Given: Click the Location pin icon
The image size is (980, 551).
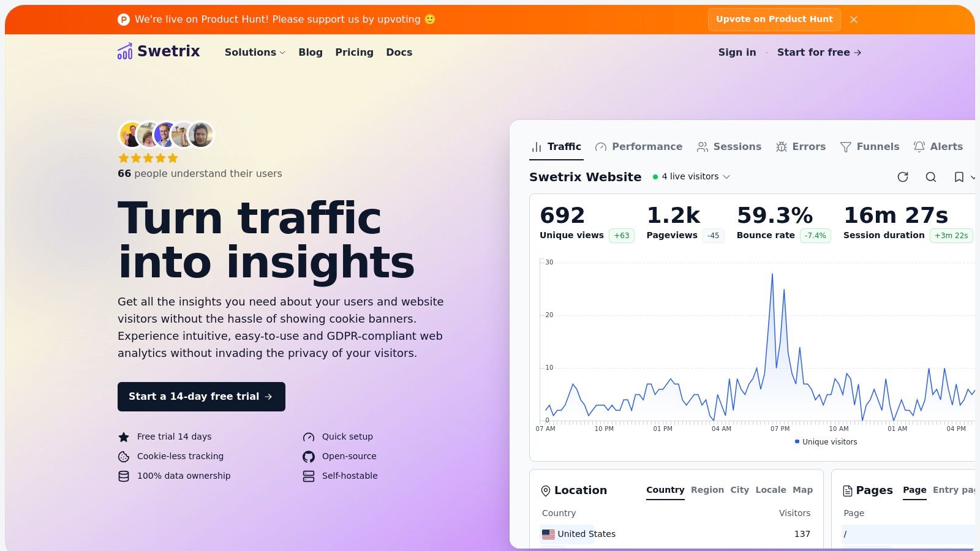Looking at the screenshot, I should [546, 491].
